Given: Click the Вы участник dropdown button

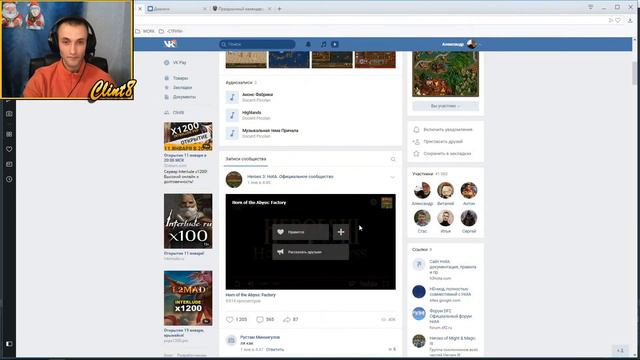Looking at the screenshot, I should pyautogui.click(x=445, y=106).
